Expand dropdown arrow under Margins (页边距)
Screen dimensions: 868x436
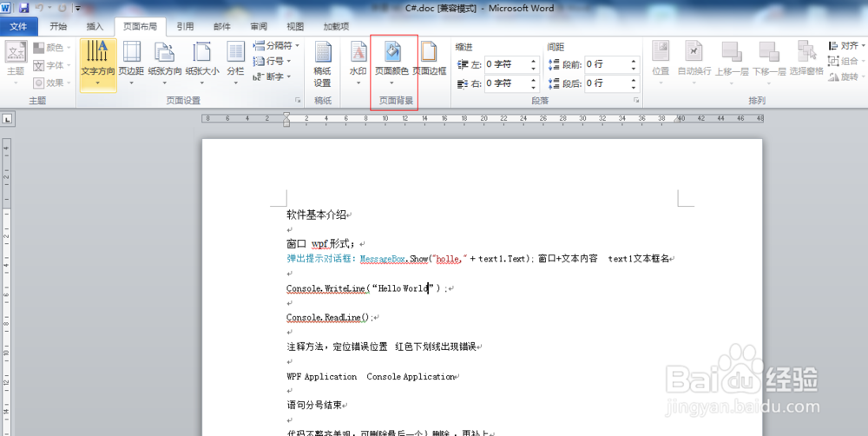point(131,83)
